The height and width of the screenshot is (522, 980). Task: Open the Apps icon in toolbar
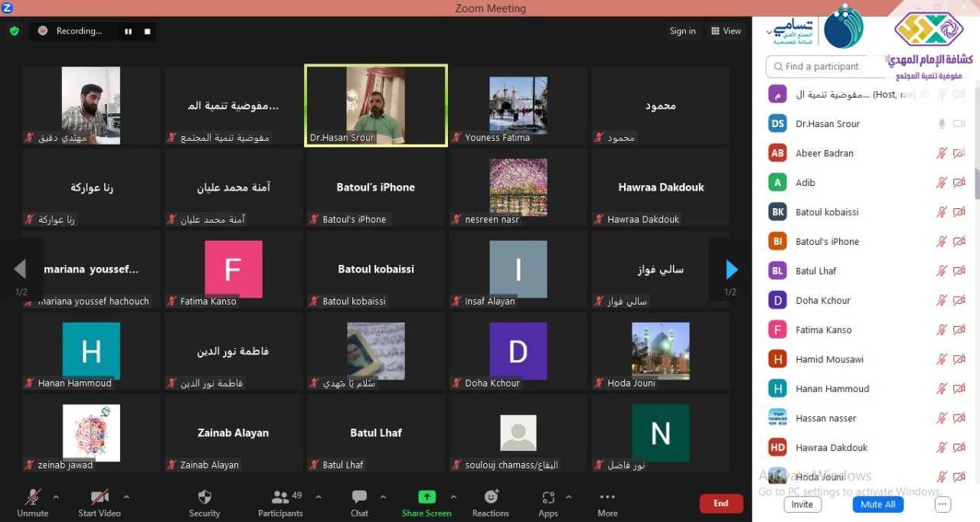click(548, 498)
